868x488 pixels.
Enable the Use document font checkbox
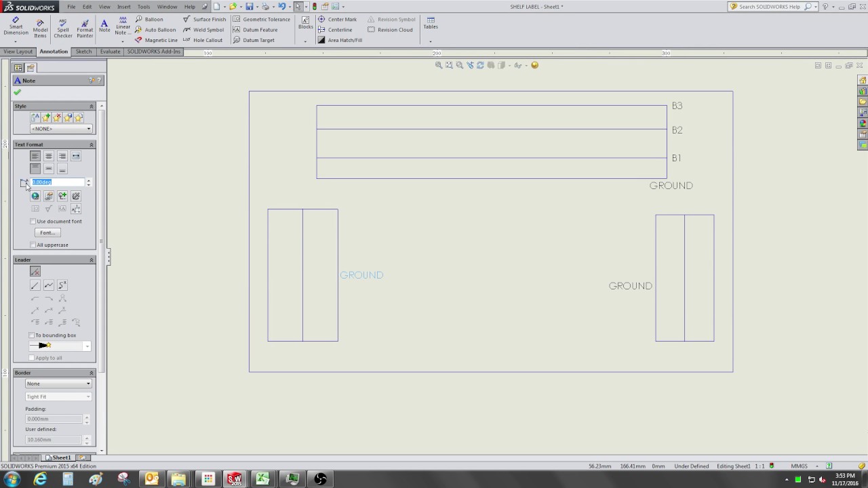(33, 222)
